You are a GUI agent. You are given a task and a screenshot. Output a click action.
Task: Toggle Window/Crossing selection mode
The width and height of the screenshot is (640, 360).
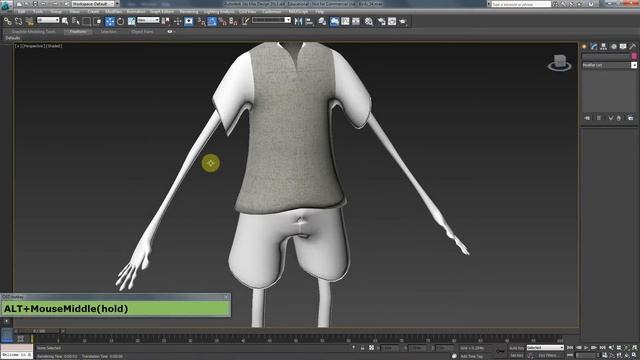pyautogui.click(x=98, y=21)
